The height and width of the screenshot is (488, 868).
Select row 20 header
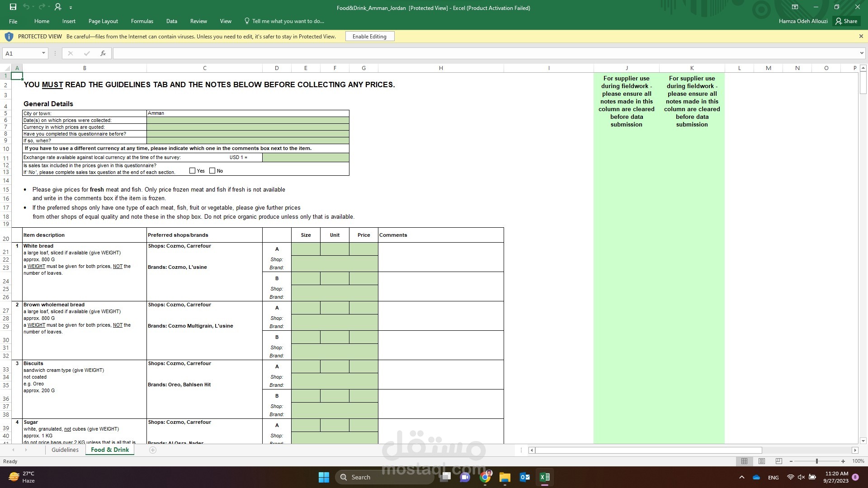tap(5, 235)
